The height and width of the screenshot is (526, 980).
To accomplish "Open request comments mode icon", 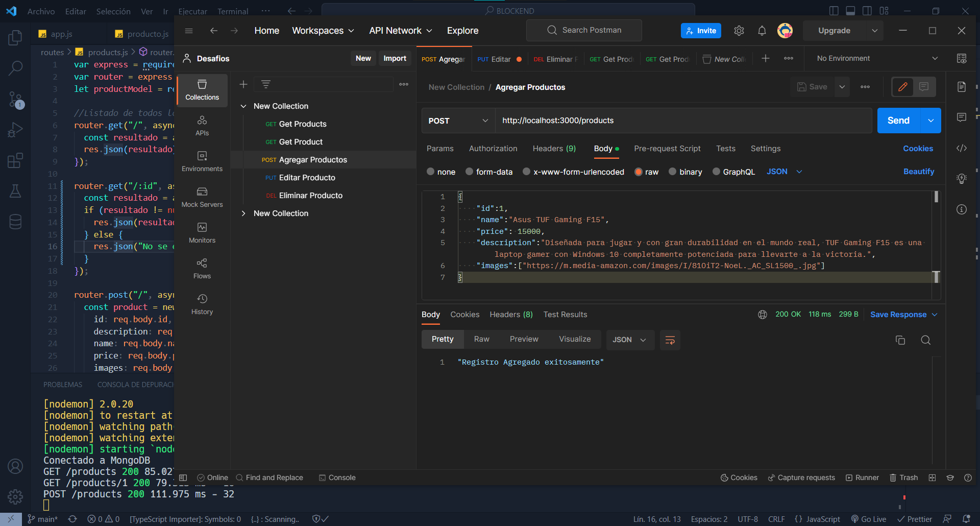I will (924, 87).
